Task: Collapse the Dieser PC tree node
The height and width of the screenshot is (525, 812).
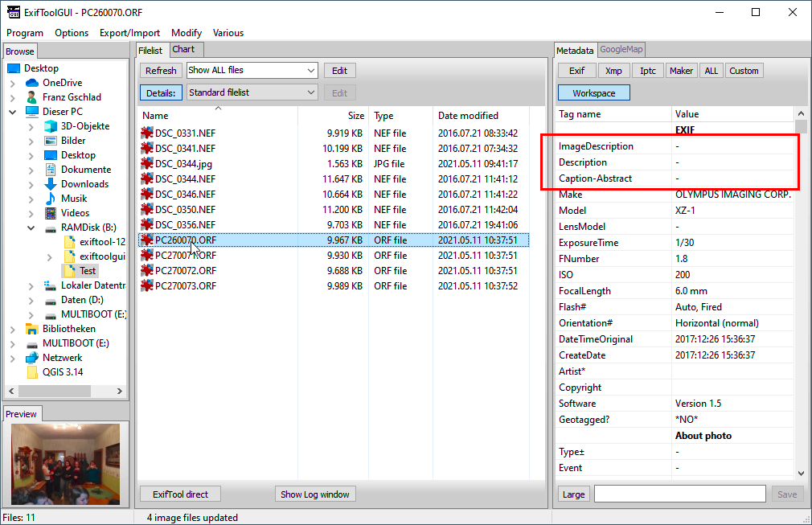Action: coord(13,112)
